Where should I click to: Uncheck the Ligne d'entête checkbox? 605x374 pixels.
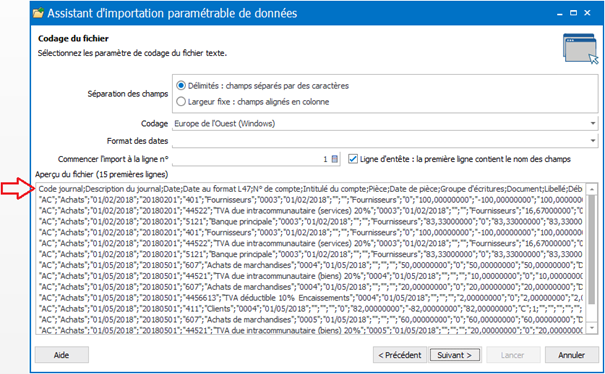pyautogui.click(x=353, y=159)
